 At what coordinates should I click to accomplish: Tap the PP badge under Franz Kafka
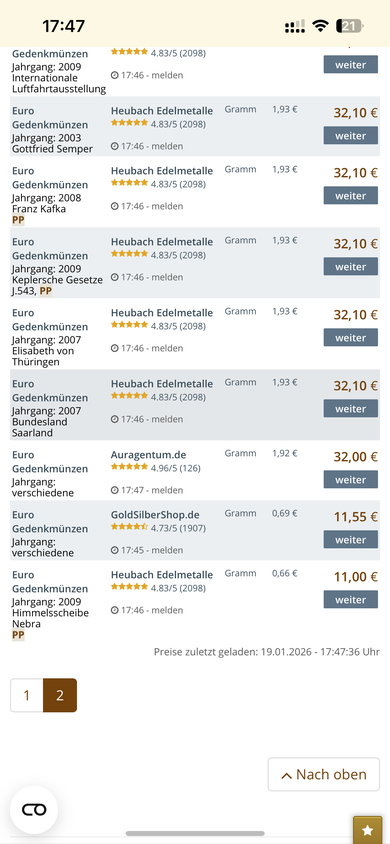[x=18, y=220]
